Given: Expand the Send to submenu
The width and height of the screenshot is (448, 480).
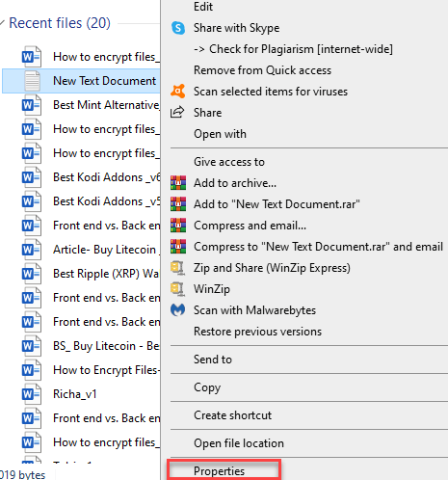Looking at the screenshot, I should tap(213, 360).
